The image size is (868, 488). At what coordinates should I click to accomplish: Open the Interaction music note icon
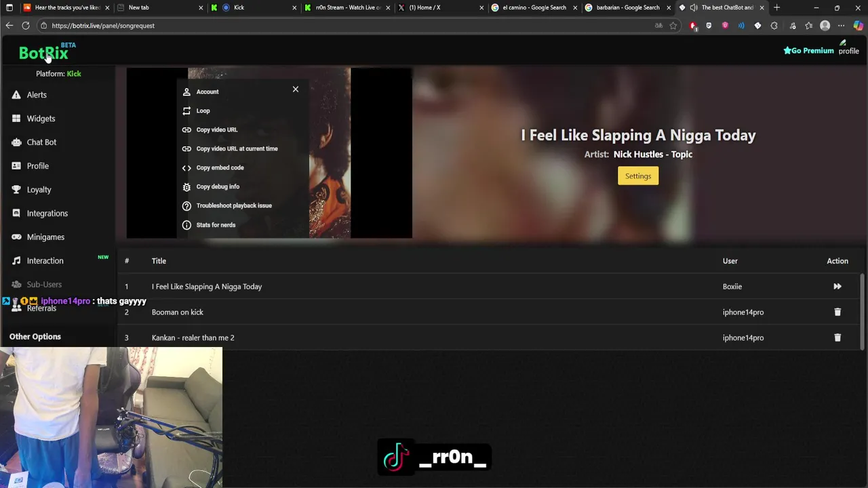tap(16, 261)
